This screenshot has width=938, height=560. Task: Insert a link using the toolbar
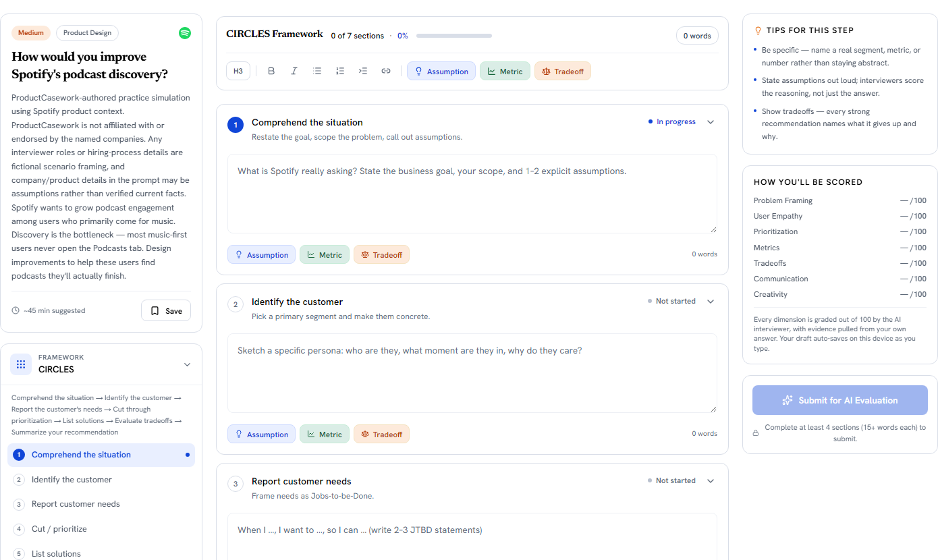click(x=386, y=71)
